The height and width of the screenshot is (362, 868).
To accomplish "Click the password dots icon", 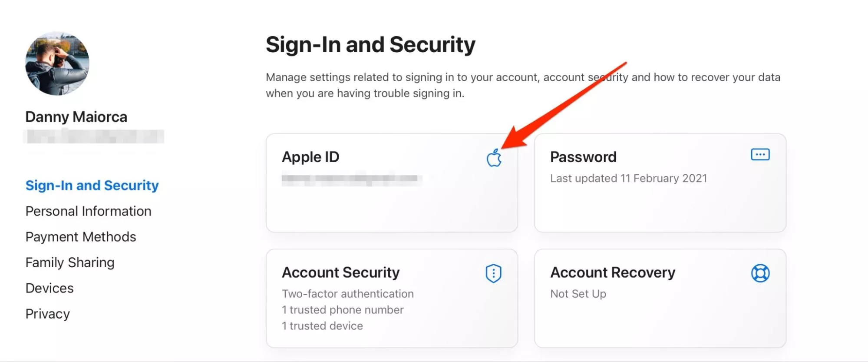I will coord(760,155).
